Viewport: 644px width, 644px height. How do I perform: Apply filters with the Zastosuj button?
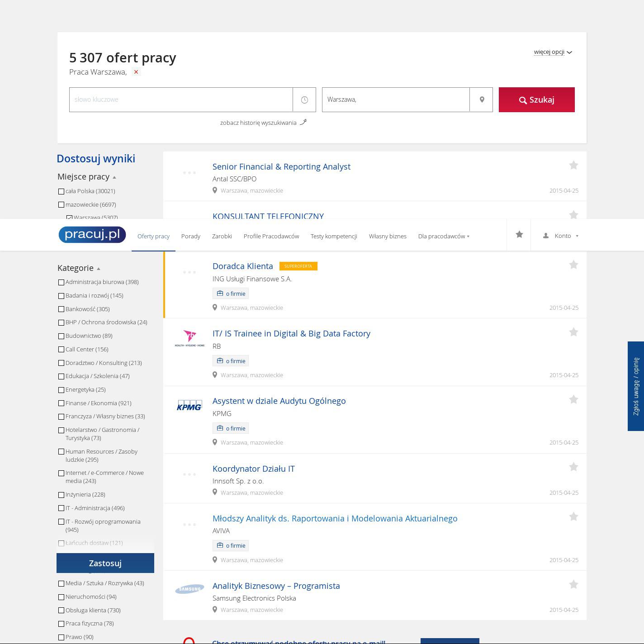click(x=105, y=563)
